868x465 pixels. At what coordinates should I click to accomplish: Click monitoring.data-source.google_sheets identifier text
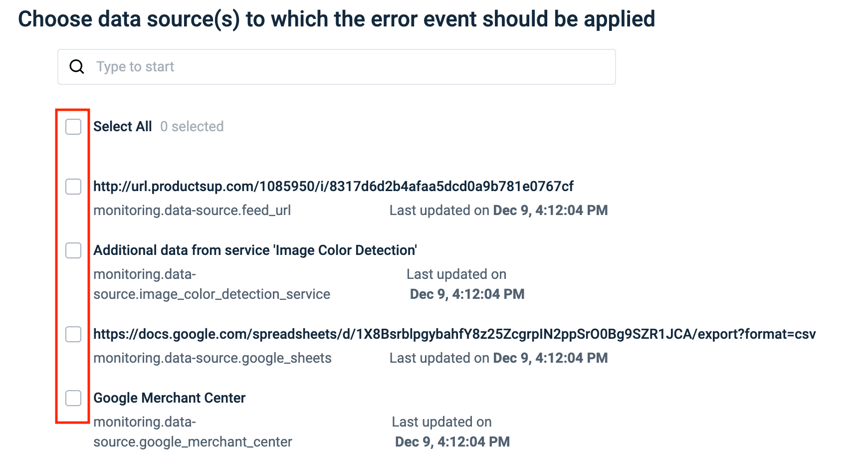click(x=213, y=358)
